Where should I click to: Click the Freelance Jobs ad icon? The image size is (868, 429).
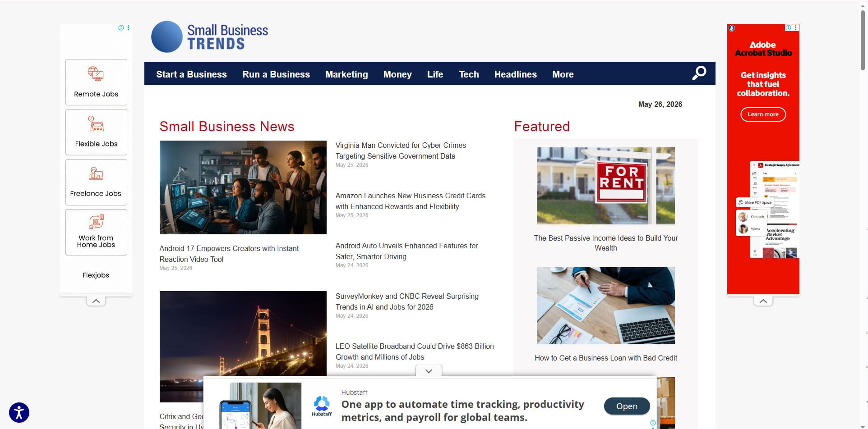pos(96,173)
